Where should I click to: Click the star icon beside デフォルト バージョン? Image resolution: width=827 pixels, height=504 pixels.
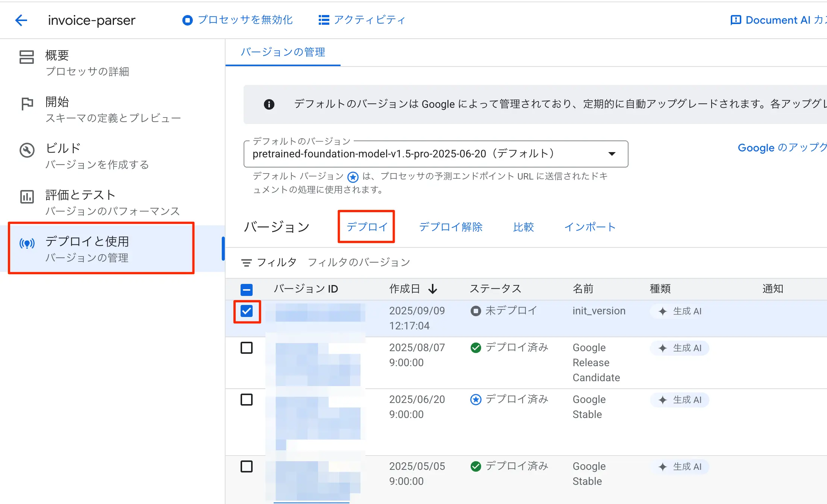[x=353, y=177]
